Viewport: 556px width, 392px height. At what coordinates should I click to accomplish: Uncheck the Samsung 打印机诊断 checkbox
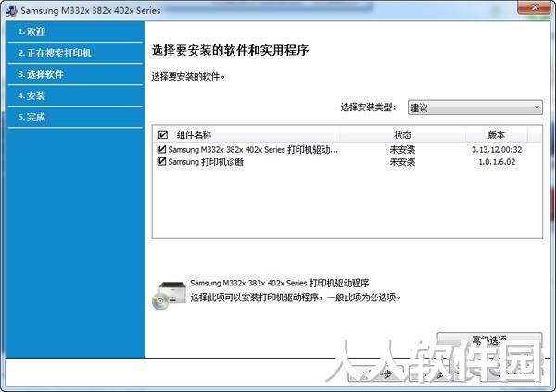point(161,161)
